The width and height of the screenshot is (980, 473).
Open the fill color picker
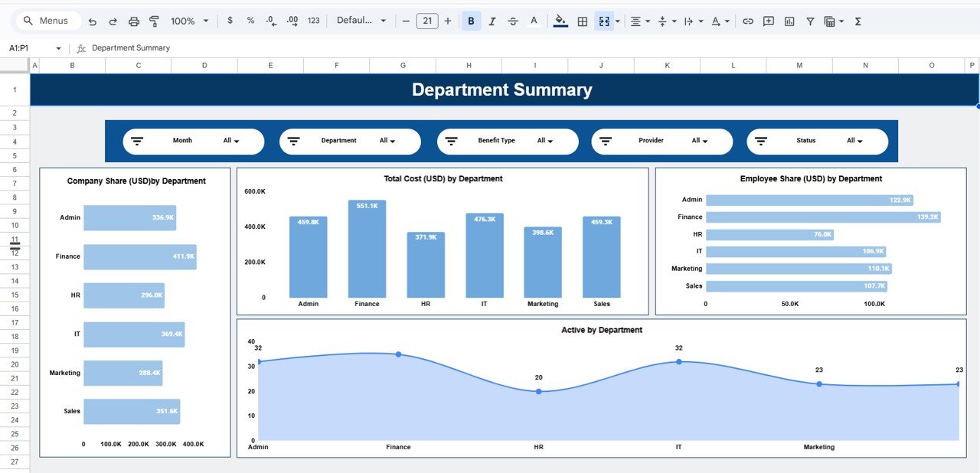tap(560, 21)
